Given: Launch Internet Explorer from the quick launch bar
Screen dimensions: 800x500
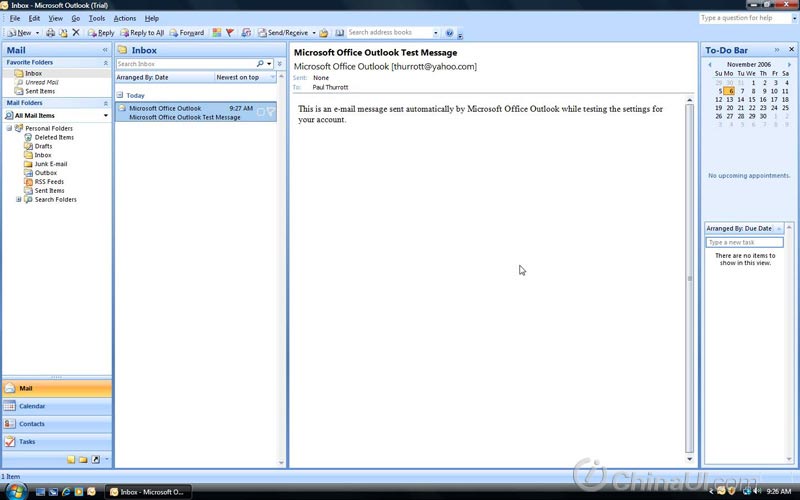Looking at the screenshot, I should [66, 492].
